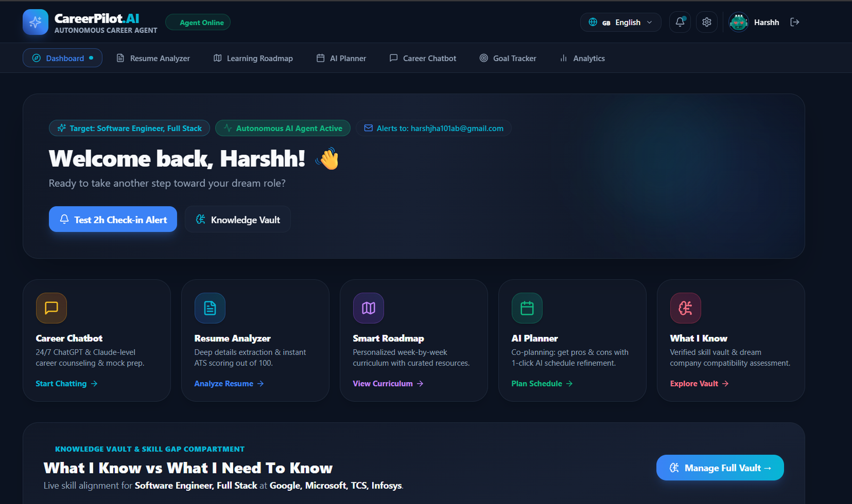Click the Alerts to email badge
The width and height of the screenshot is (852, 504).
433,128
